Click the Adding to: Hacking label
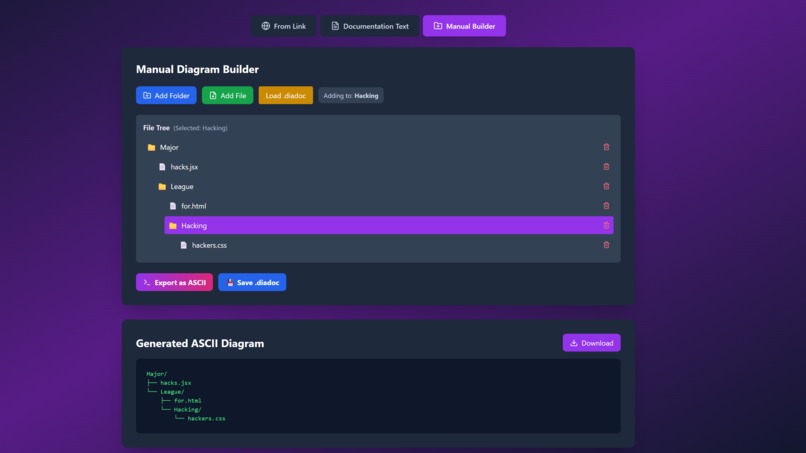Image resolution: width=806 pixels, height=453 pixels. point(351,95)
